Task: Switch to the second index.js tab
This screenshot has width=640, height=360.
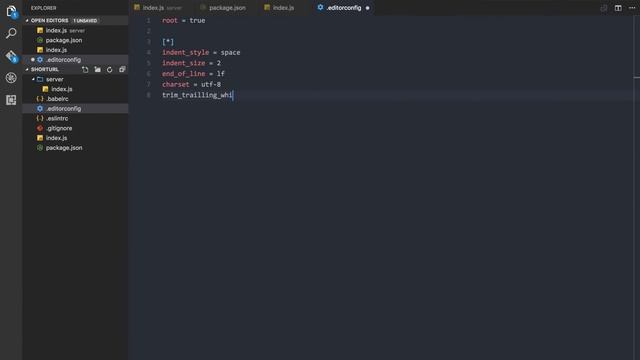Action: click(279, 8)
